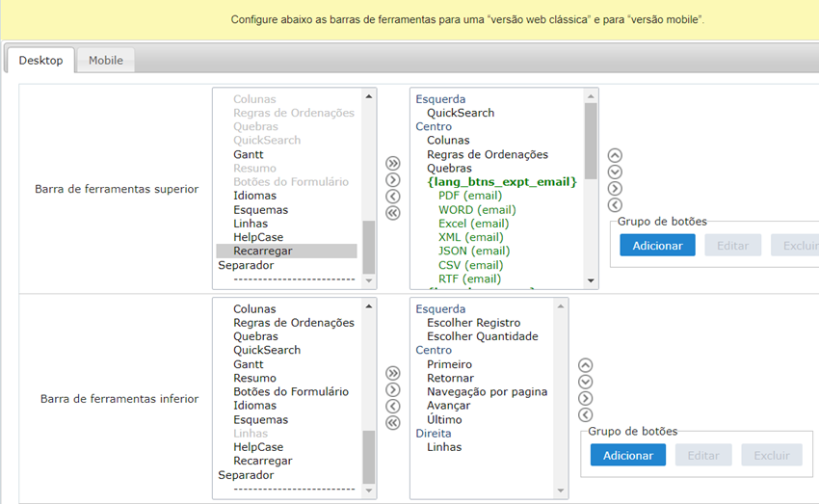The height and width of the screenshot is (504, 819).
Task: Select Resumo in inferior available list
Action: click(x=254, y=378)
